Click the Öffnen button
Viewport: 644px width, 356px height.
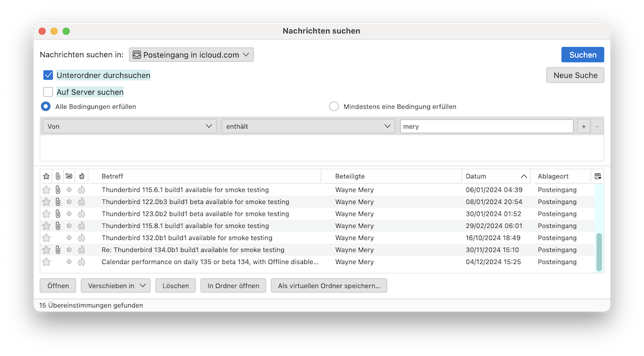[x=58, y=286]
